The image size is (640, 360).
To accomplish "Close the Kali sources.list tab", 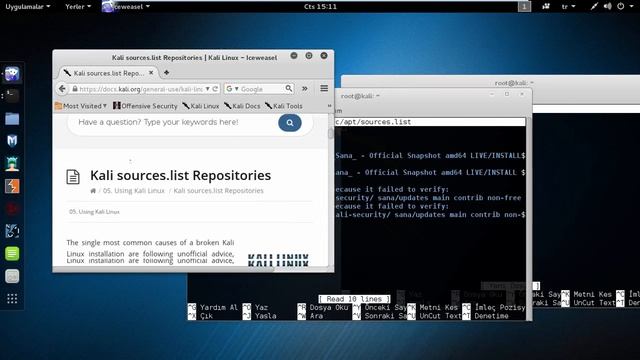I will click(x=151, y=73).
